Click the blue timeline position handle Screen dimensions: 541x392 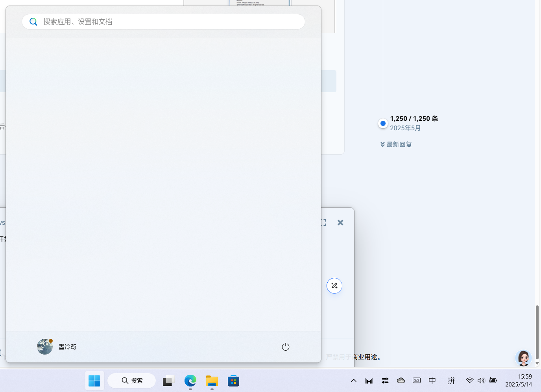click(383, 123)
